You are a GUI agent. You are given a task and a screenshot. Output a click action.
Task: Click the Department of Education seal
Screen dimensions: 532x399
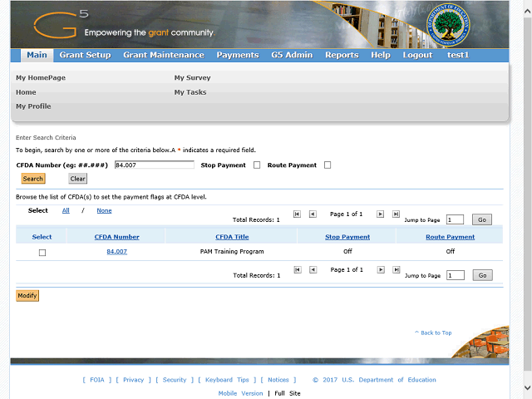pos(448,26)
